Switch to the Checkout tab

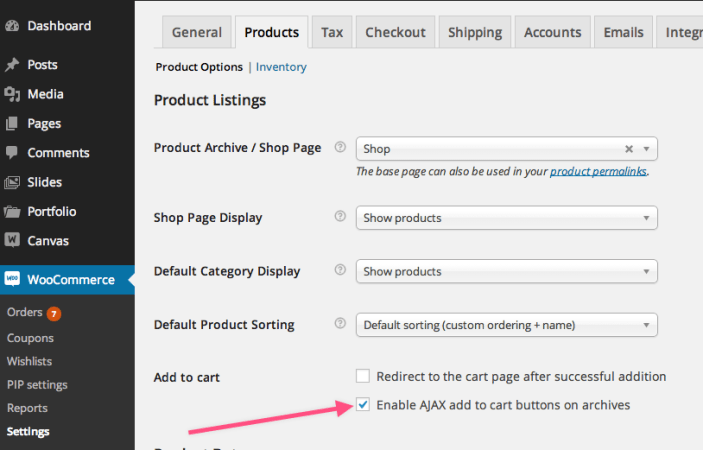pyautogui.click(x=395, y=32)
